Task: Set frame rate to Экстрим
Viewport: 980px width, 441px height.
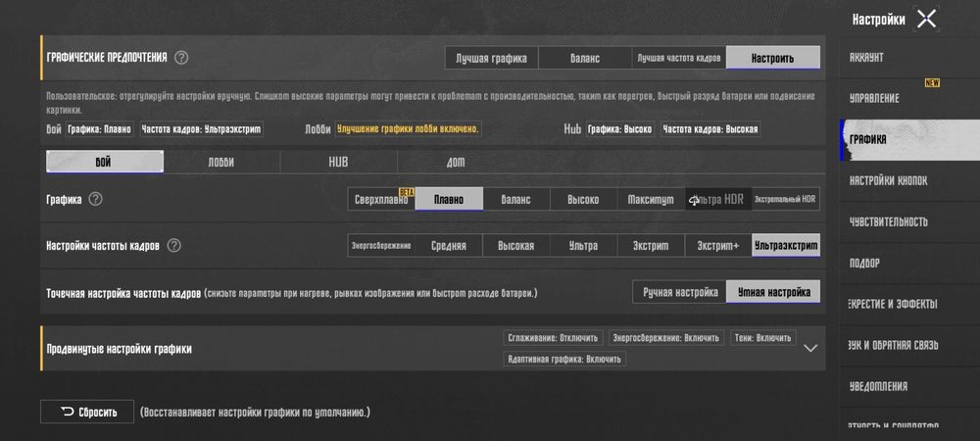Action: 652,245
